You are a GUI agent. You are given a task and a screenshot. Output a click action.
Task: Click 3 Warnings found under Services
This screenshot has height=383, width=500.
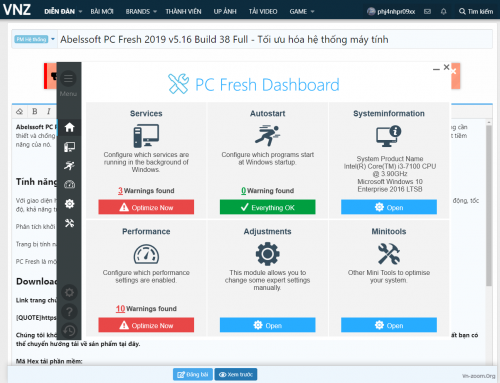coord(146,191)
